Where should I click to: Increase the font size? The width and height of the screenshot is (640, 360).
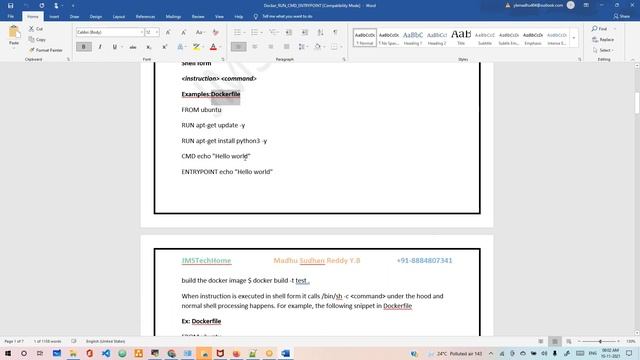coord(168,32)
